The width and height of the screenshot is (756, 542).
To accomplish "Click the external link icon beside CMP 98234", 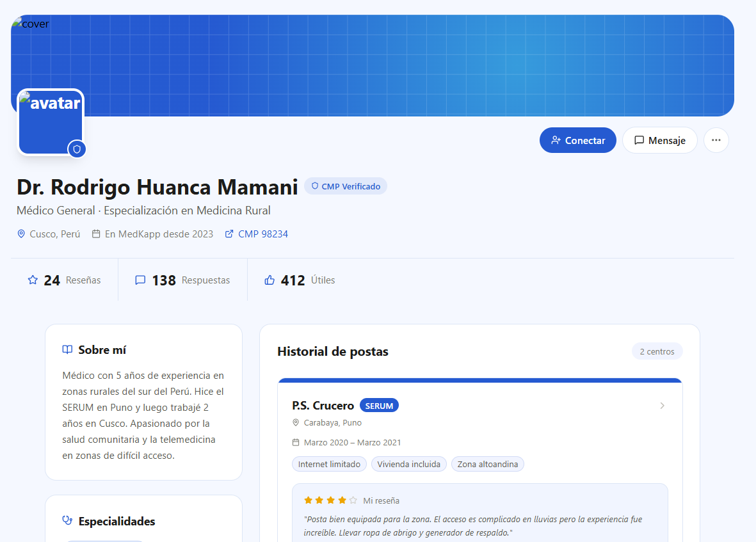I will pyautogui.click(x=230, y=234).
